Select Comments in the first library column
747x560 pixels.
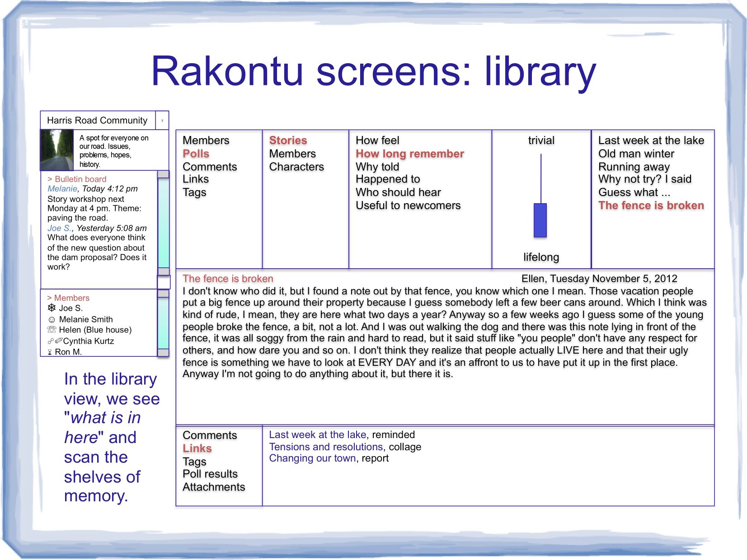click(x=210, y=167)
